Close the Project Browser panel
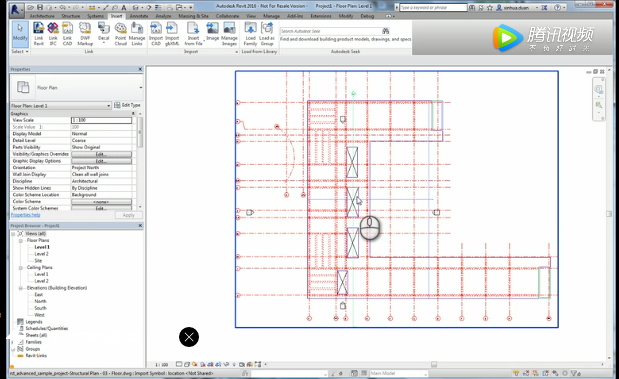 [x=140, y=225]
